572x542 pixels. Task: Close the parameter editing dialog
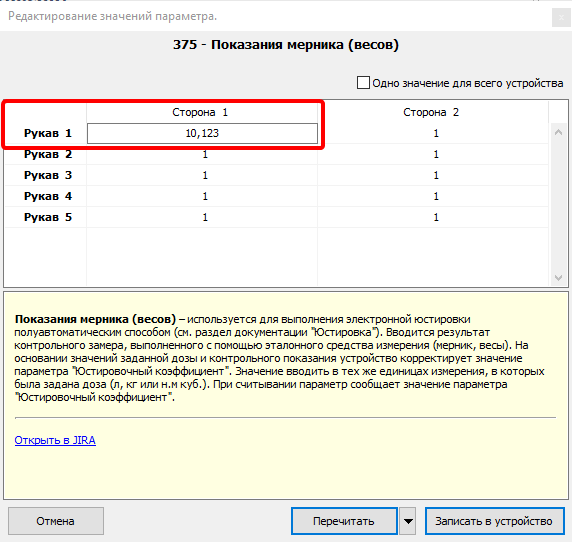[561, 17]
